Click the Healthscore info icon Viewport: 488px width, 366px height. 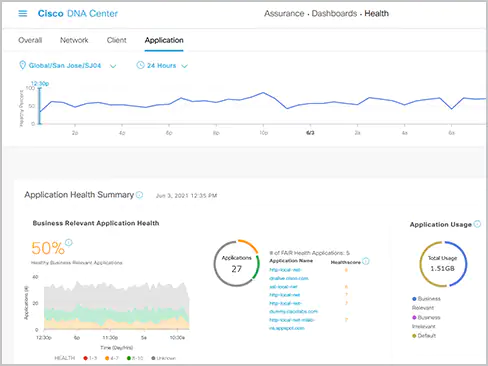point(366,261)
